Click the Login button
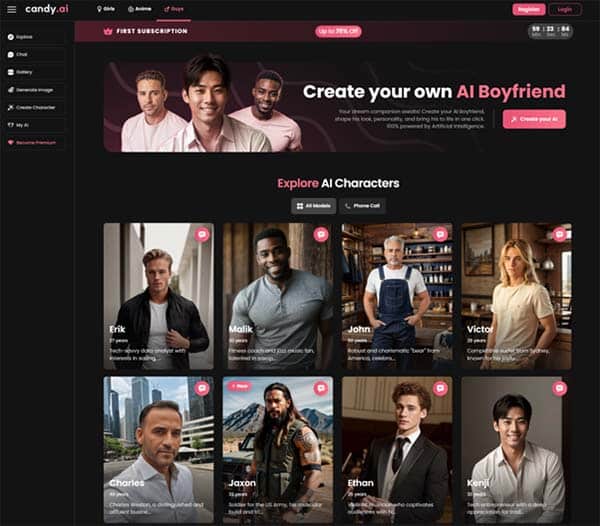600x526 pixels. [565, 9]
